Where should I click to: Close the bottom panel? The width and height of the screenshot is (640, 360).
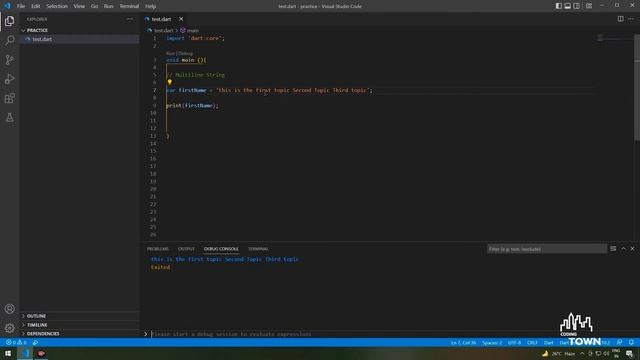(x=632, y=249)
